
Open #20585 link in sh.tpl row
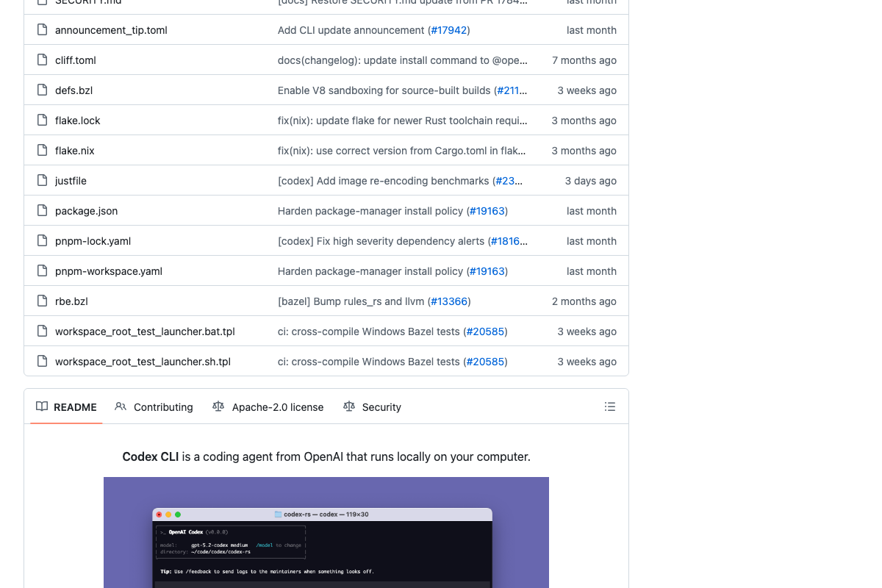(485, 362)
